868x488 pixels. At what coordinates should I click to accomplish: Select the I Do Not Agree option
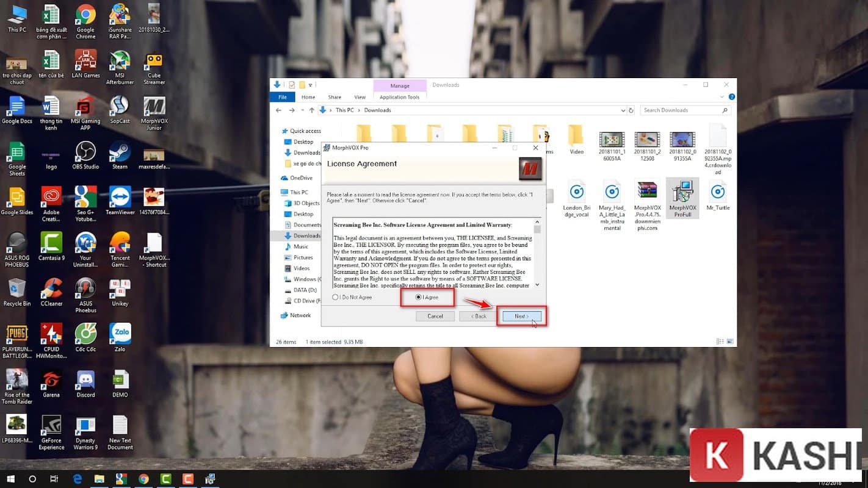pyautogui.click(x=336, y=297)
